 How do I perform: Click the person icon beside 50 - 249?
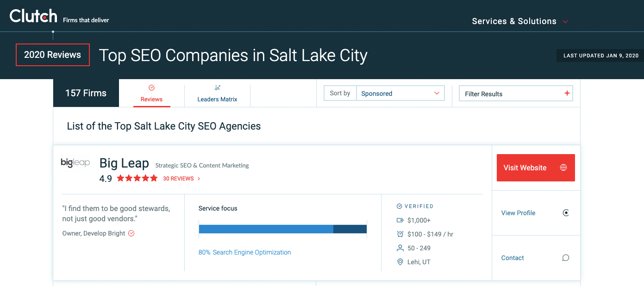[400, 248]
